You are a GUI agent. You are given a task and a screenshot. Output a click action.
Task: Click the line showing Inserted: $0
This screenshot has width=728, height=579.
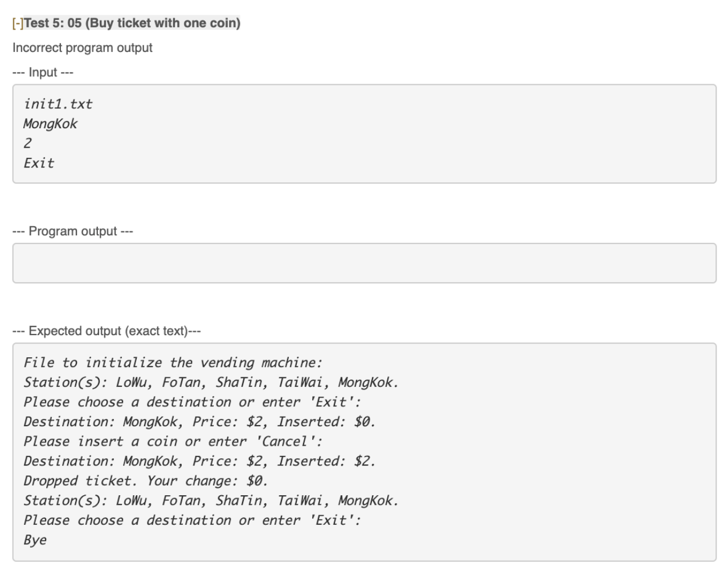tap(200, 422)
